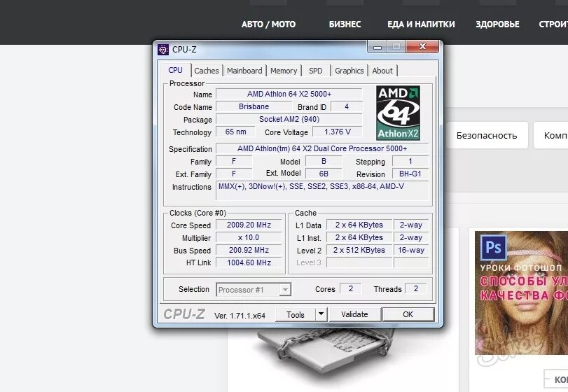Click the Code Name value Brisbane

point(254,107)
